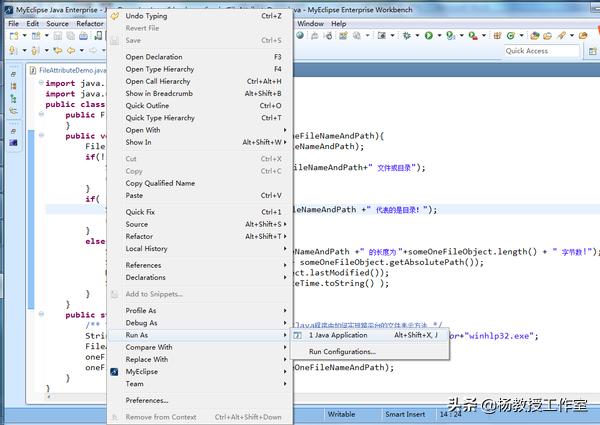
Task: Toggle the Writable status field
Action: click(x=341, y=414)
